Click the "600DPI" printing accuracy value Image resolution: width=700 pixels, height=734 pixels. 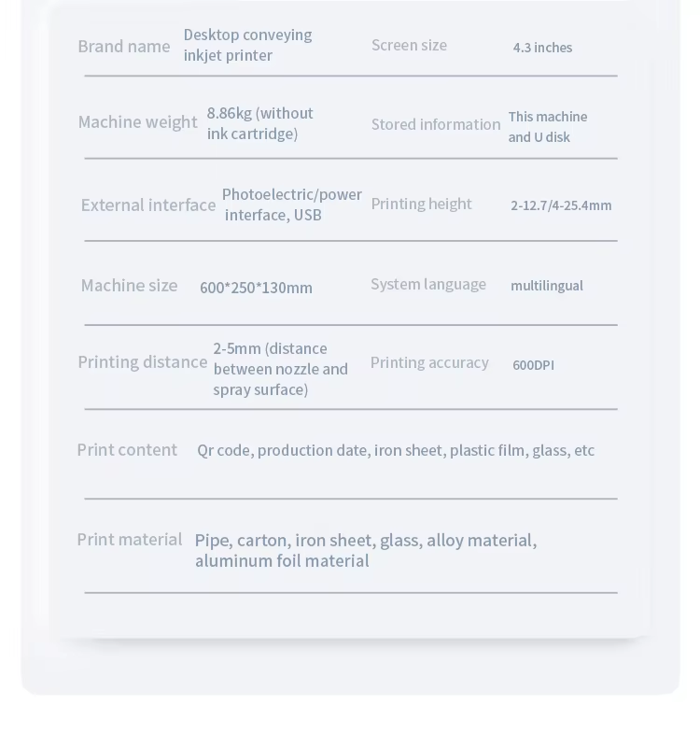(533, 365)
